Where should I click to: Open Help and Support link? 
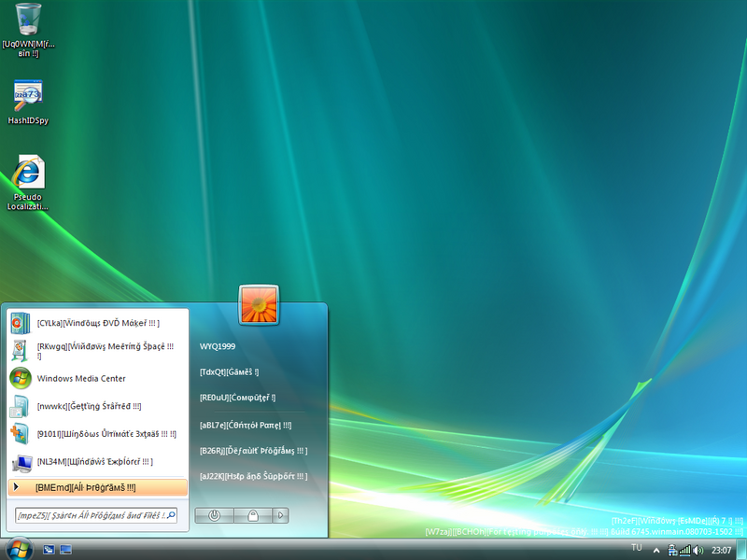tap(253, 476)
